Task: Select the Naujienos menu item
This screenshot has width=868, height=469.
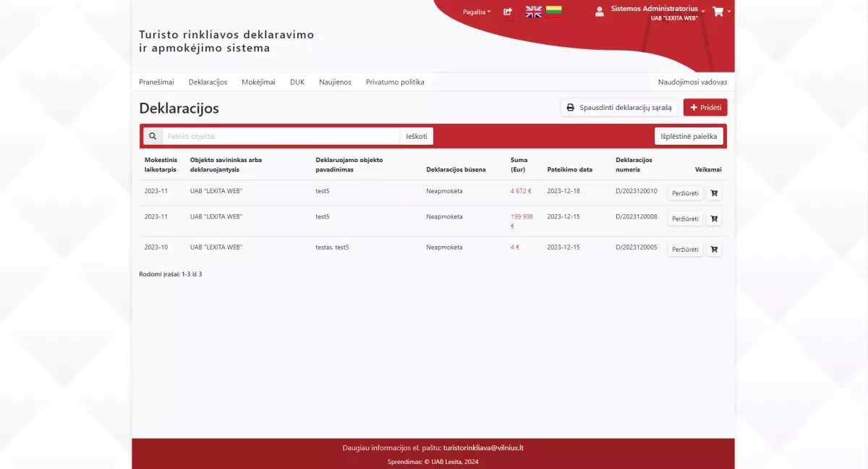Action: click(x=335, y=82)
